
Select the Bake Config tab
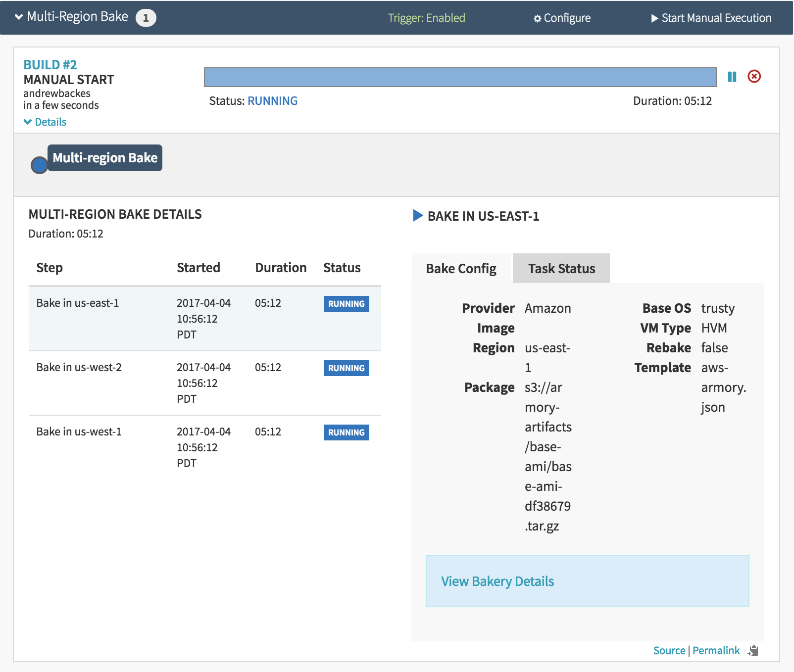pyautogui.click(x=461, y=269)
